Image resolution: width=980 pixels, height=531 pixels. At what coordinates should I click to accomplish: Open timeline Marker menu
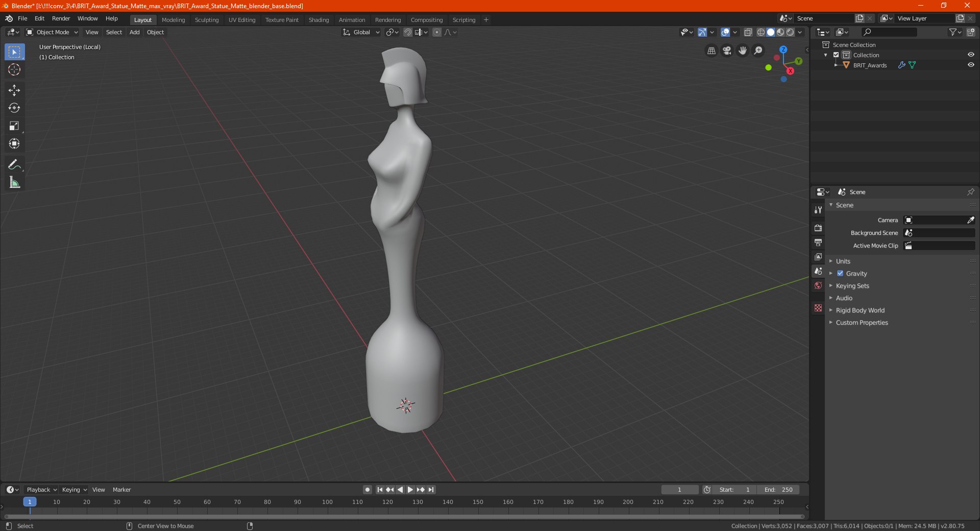pyautogui.click(x=121, y=490)
